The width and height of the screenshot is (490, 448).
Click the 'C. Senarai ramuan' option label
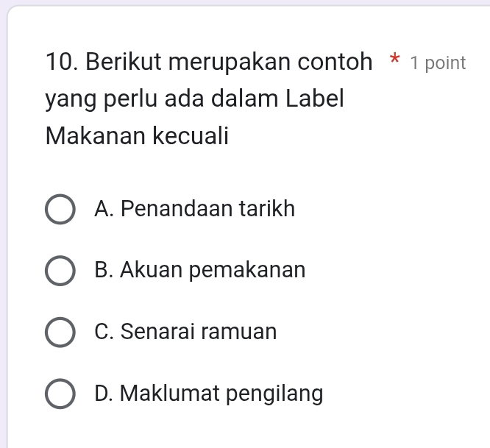pos(186,333)
